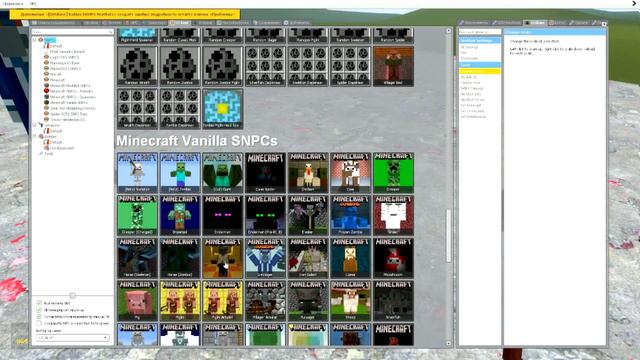The width and height of the screenshot is (640, 360).
Task: Select the skeleton NPC on light-blue background
Action: click(137, 173)
